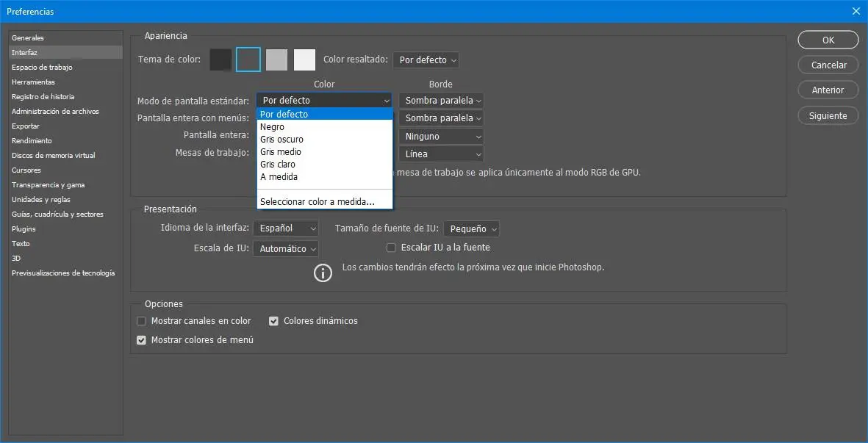The height and width of the screenshot is (443, 868).
Task: Open the Ninguno border dropdown
Action: (441, 136)
